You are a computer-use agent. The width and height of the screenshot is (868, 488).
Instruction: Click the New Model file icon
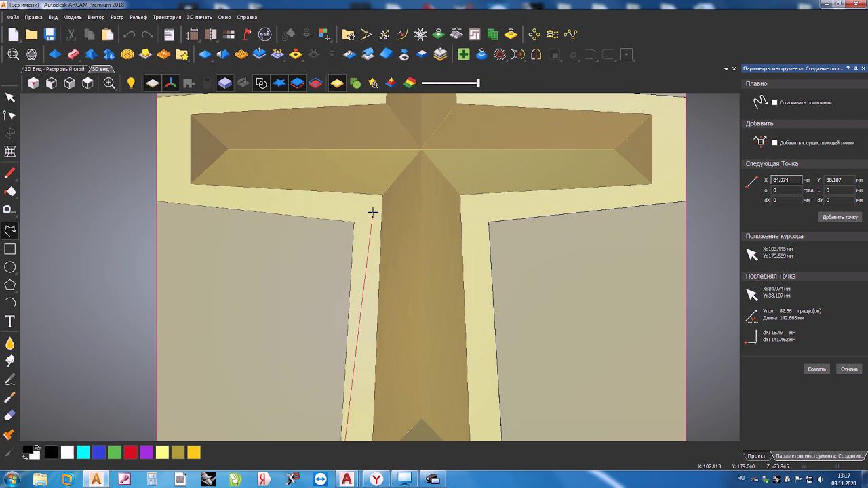[14, 35]
